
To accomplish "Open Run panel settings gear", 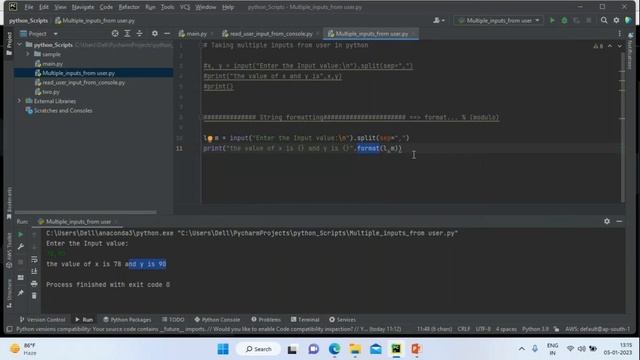I will [607, 221].
